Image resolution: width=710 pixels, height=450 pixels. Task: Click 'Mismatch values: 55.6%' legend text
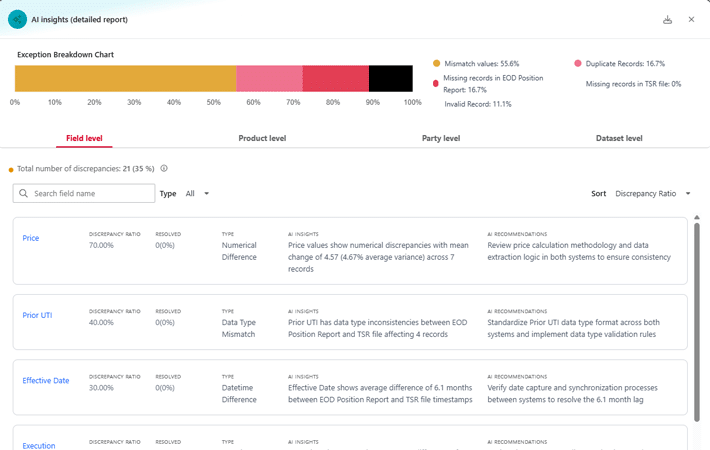point(482,64)
